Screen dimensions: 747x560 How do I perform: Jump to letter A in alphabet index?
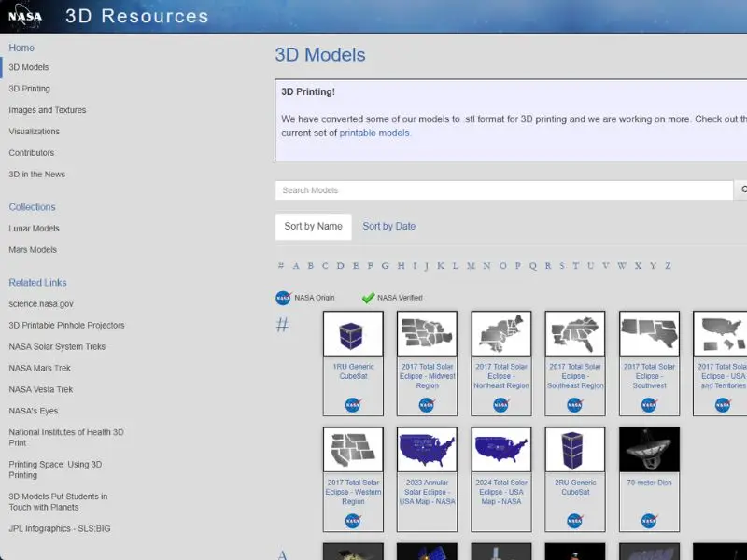296,266
